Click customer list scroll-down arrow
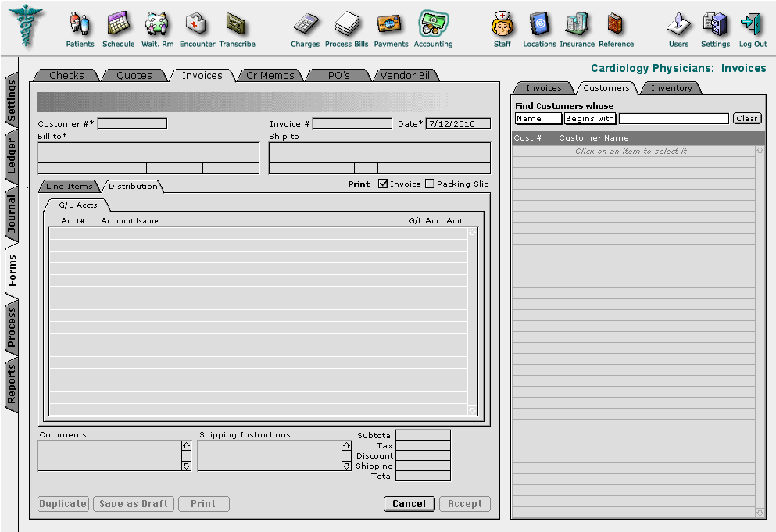 coord(760,513)
